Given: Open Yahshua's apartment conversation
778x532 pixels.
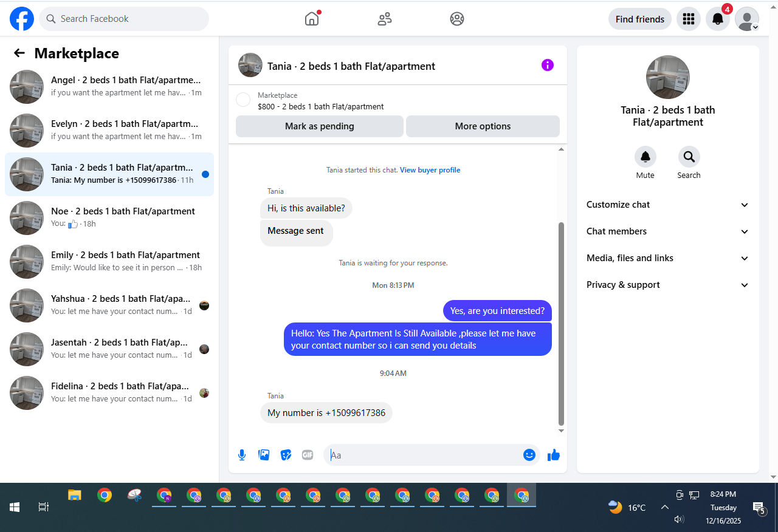Looking at the screenshot, I should click(x=109, y=305).
